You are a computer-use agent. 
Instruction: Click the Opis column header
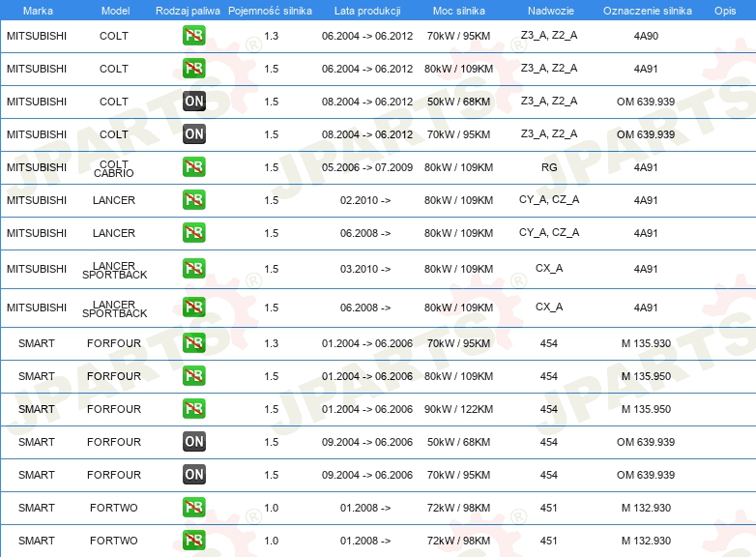725,11
